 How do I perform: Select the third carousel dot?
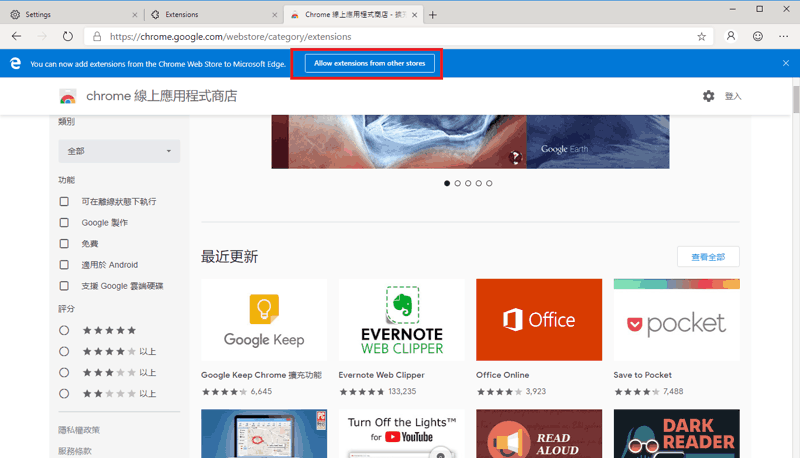(x=468, y=183)
